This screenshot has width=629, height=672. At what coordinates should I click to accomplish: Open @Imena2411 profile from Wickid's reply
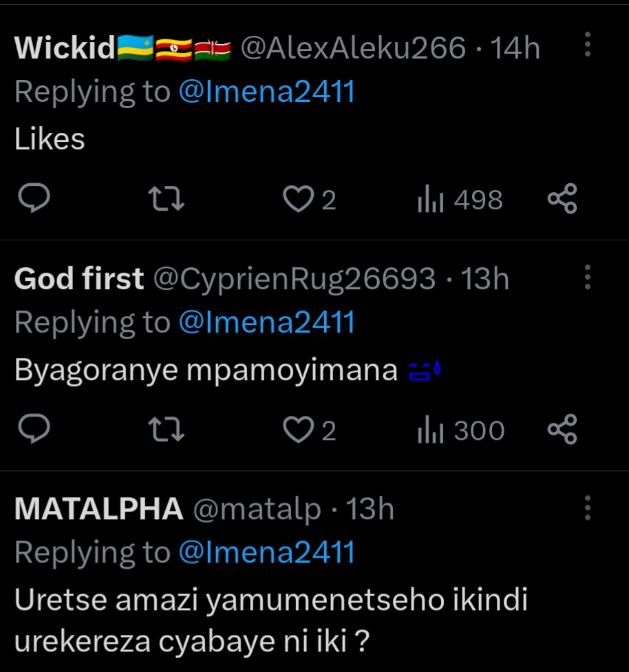point(266,92)
